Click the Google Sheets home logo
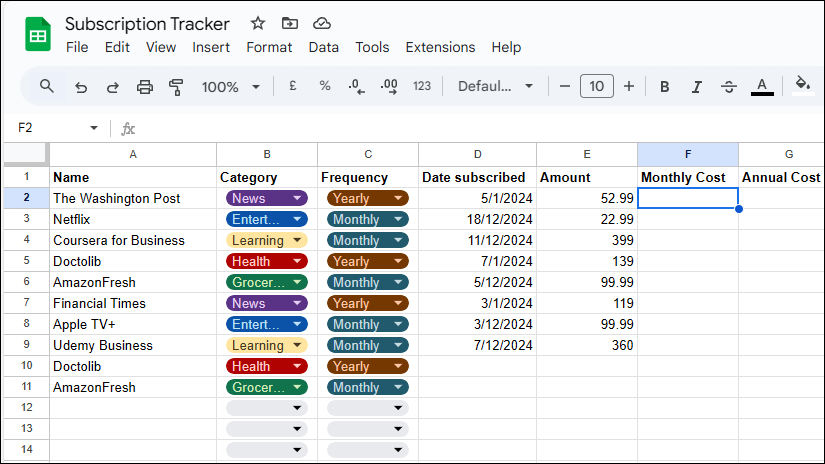Viewport: 825px width, 464px height. [x=38, y=34]
